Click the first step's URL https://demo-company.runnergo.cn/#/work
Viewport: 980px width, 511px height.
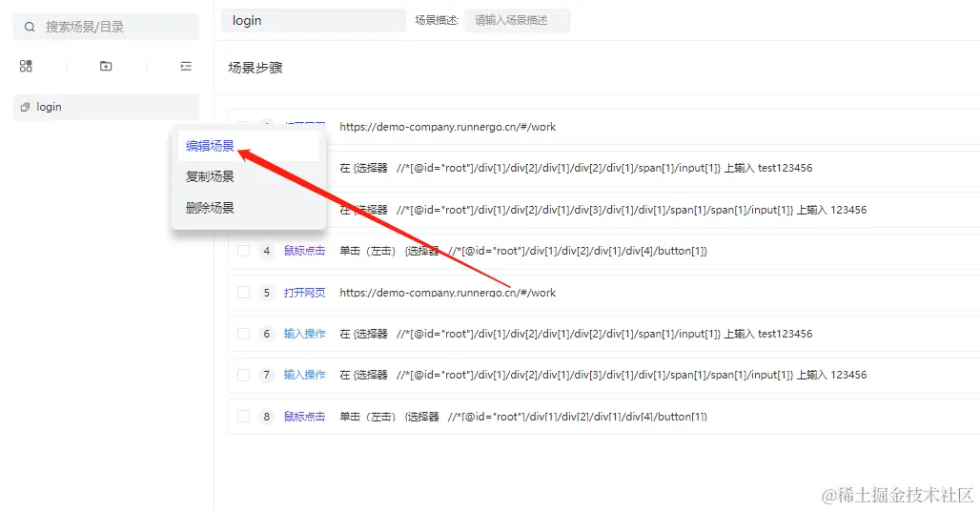pos(447,127)
